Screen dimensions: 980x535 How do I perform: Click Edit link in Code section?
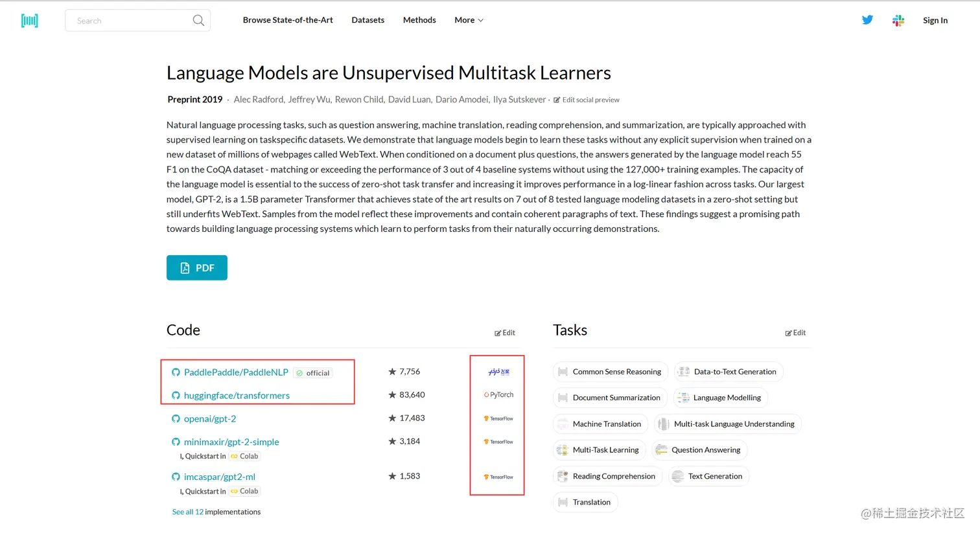505,333
